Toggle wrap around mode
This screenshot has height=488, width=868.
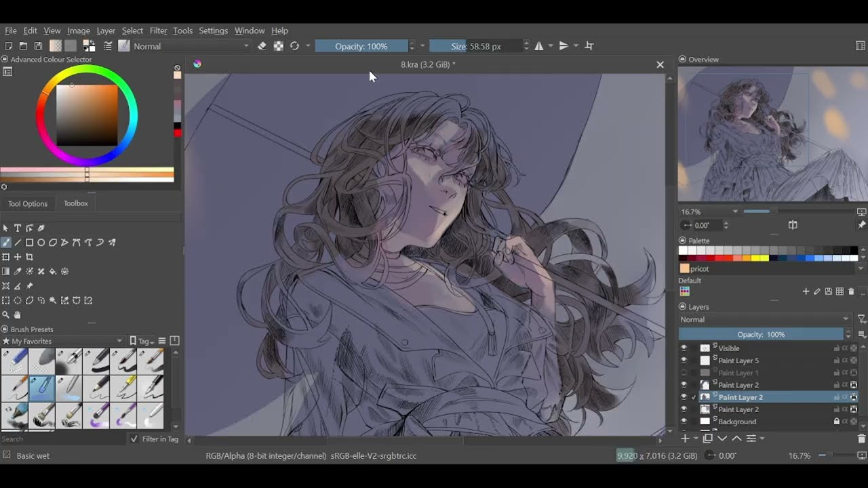pyautogui.click(x=589, y=46)
